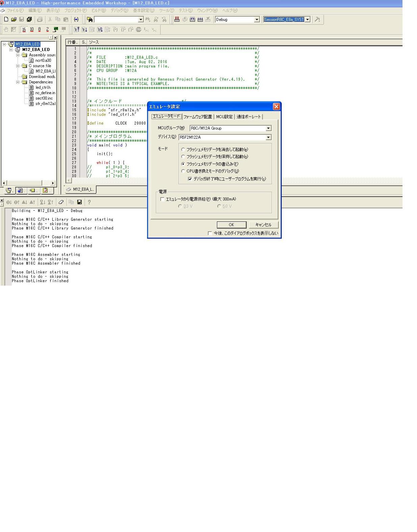The image size is (417, 532).
Task: Click the floppy disk icon in output toolbar
Action: (80, 202)
